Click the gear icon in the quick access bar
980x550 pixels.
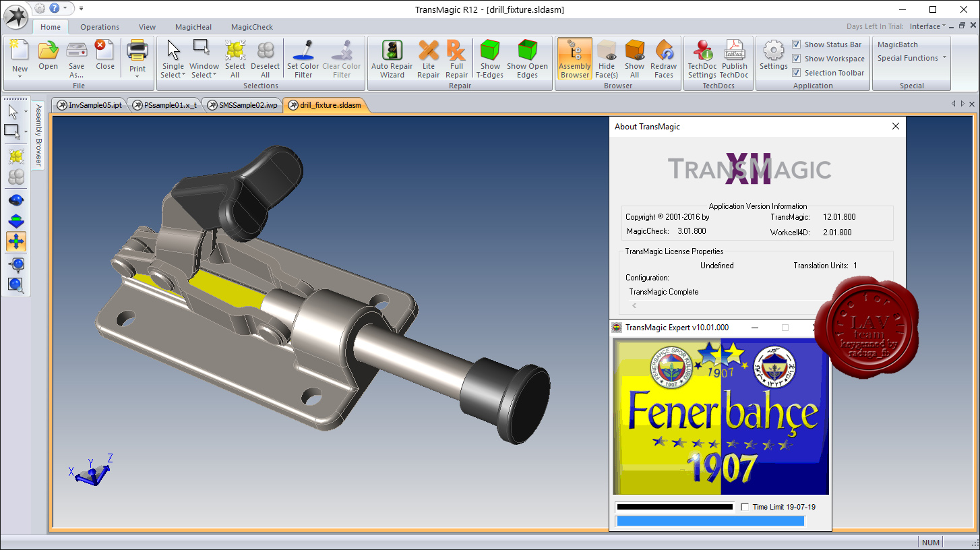pos(40,9)
